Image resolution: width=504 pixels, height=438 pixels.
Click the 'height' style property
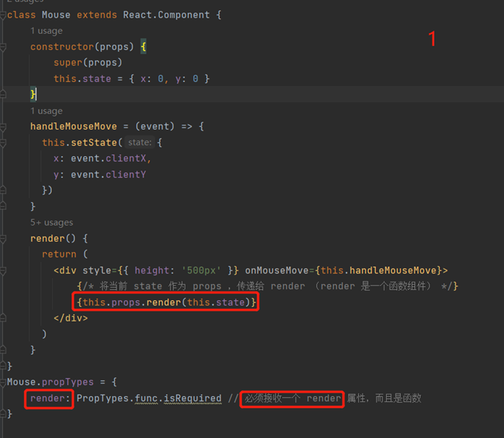(x=152, y=271)
